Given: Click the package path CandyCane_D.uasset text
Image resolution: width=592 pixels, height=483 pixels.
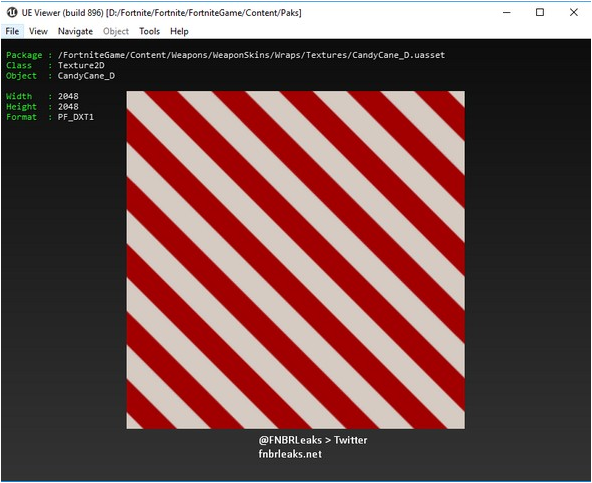Looking at the screenshot, I should coord(251,55).
